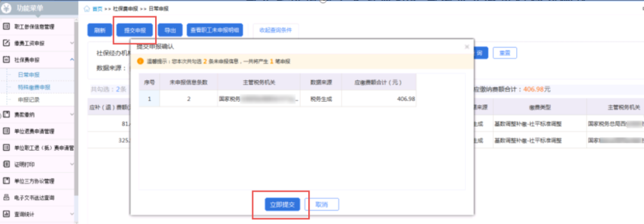The height and width of the screenshot is (224, 644).
Task: Open 查看职工未申报明细
Action: coord(215,30)
